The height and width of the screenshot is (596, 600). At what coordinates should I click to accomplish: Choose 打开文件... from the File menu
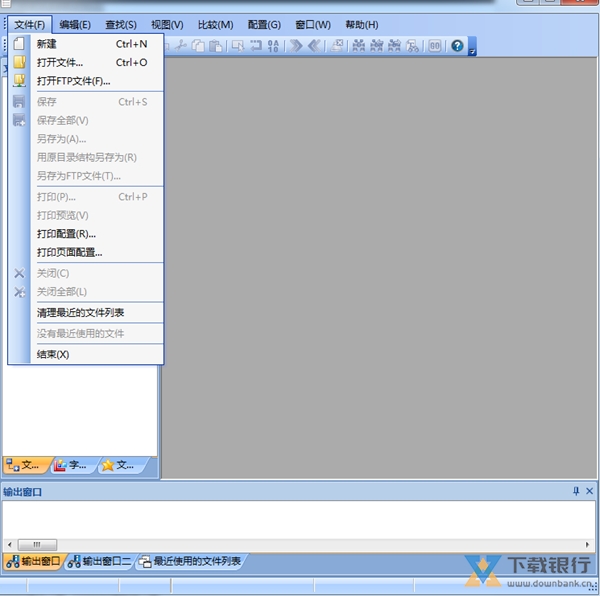click(86, 62)
